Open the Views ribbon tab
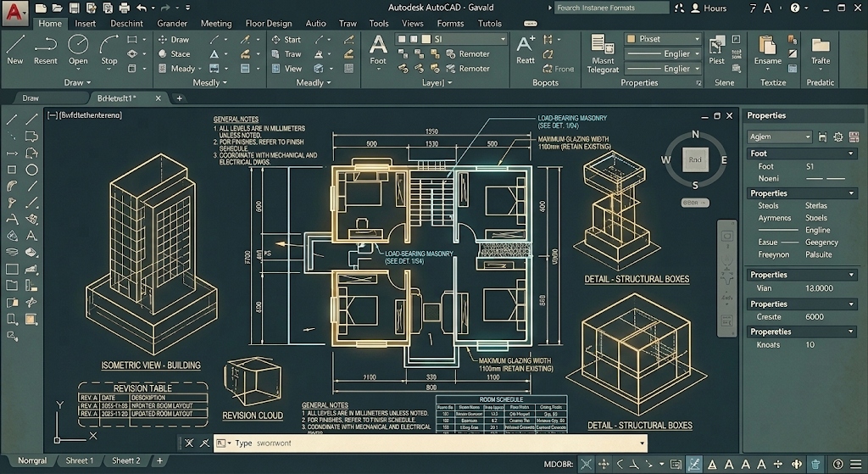Image resolution: width=868 pixels, height=474 pixels. [x=413, y=23]
